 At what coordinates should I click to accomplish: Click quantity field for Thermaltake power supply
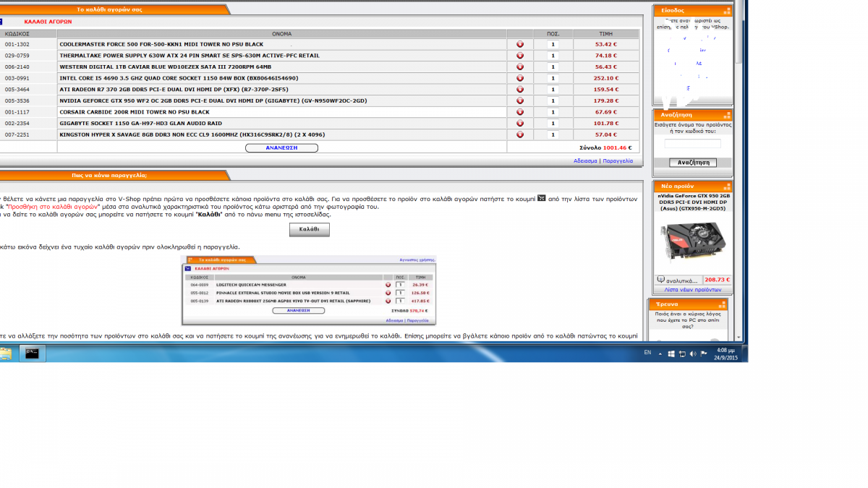553,56
